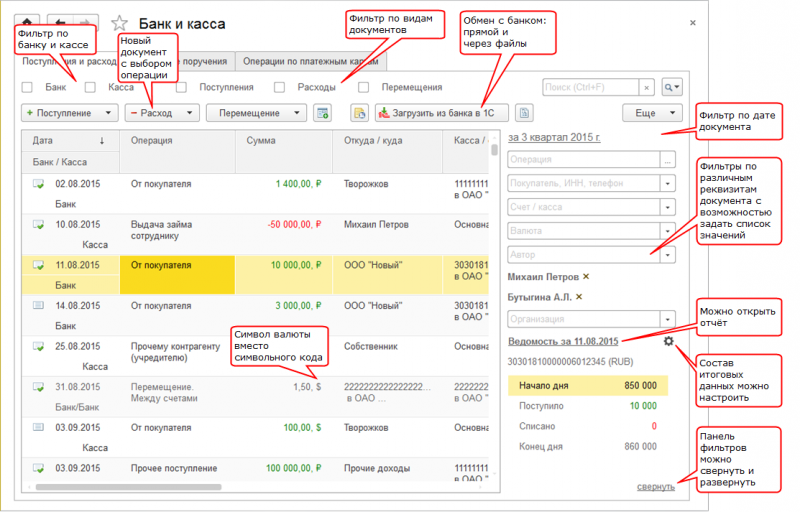The width and height of the screenshot is (800, 512).
Task: Remove the Михаил Петров author filter
Action: (586, 276)
